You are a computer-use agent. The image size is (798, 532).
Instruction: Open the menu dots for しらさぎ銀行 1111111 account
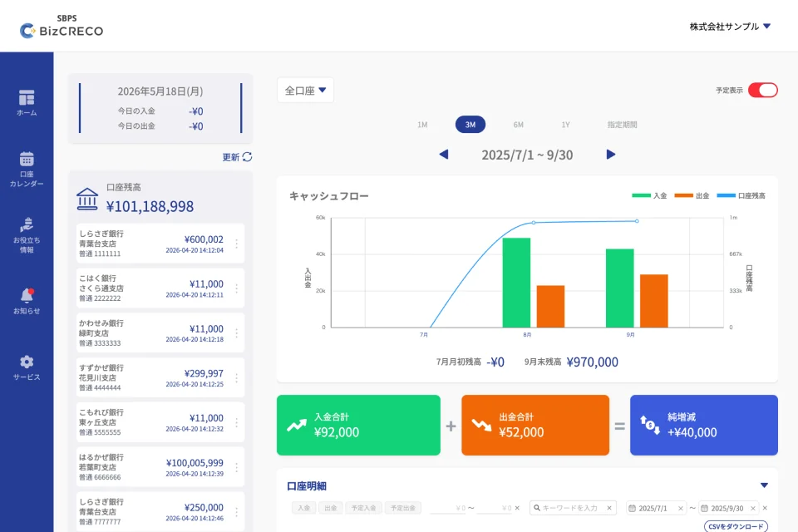tap(237, 244)
